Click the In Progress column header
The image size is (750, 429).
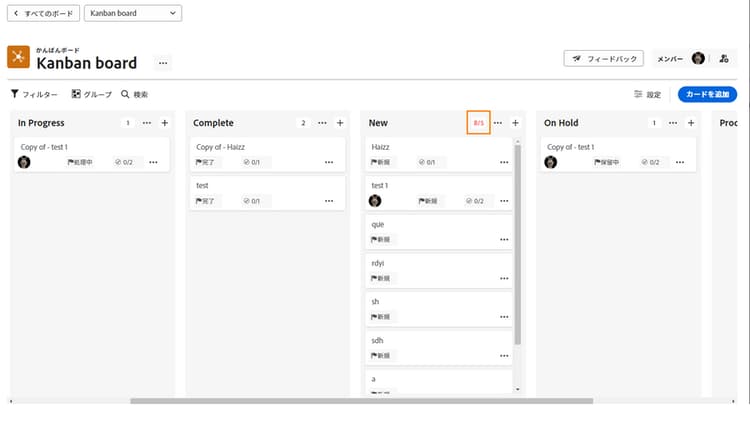[41, 123]
